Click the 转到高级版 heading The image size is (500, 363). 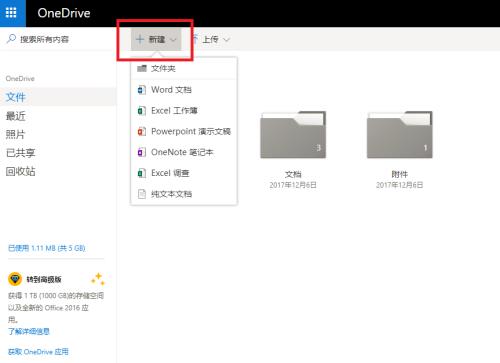pos(44,279)
